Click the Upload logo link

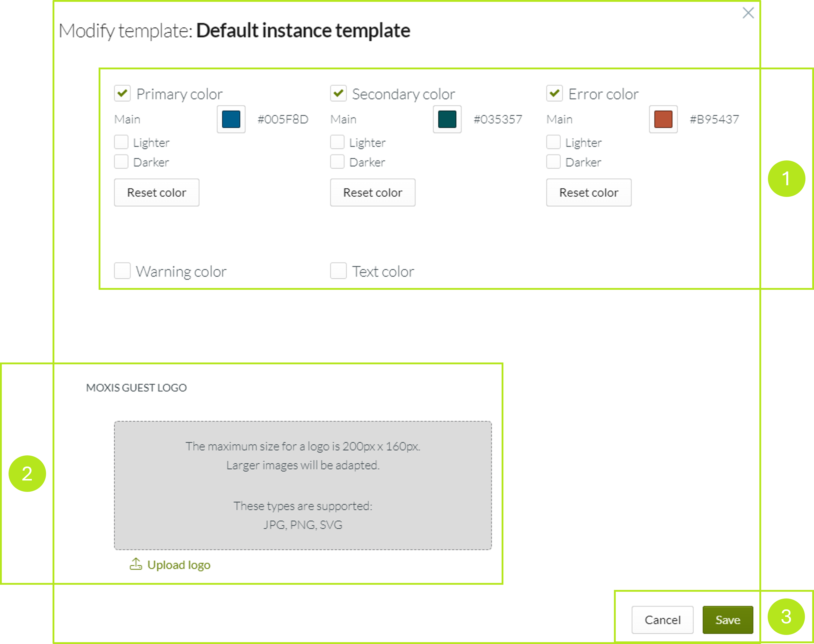point(179,565)
